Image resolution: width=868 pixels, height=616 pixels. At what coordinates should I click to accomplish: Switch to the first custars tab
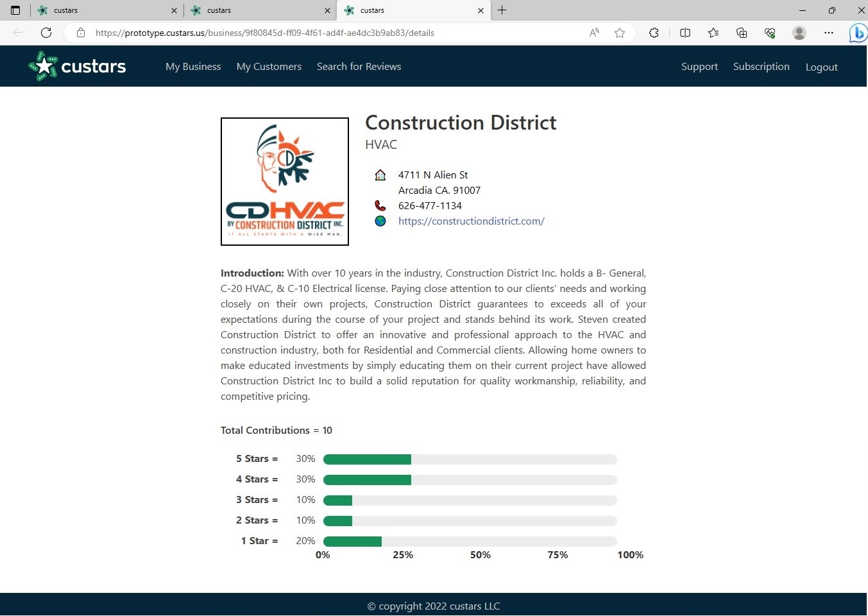click(106, 10)
